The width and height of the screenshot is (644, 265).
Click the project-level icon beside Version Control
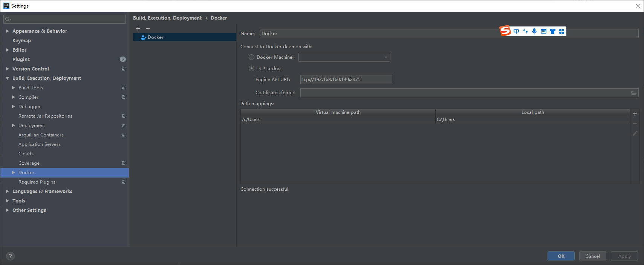pos(123,69)
